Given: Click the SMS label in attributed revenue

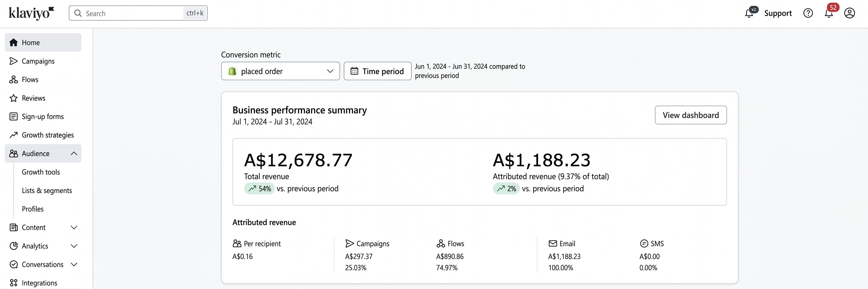Looking at the screenshot, I should click(657, 244).
